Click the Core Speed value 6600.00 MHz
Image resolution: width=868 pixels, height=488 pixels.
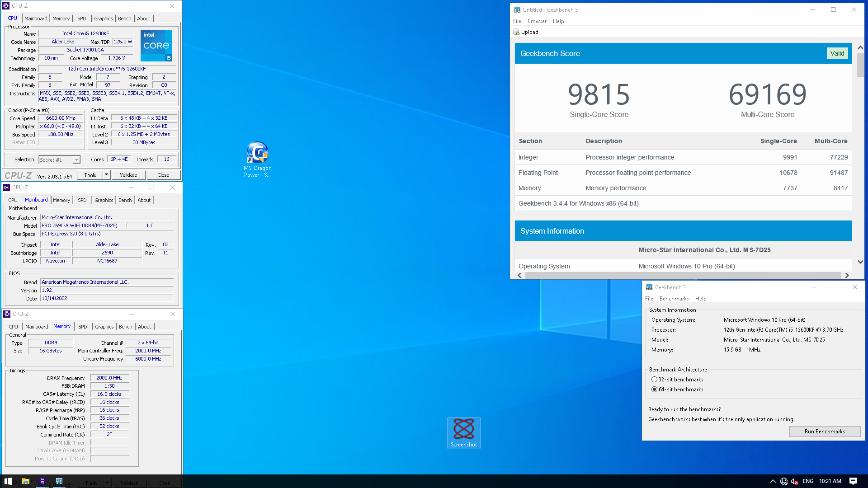(x=61, y=118)
